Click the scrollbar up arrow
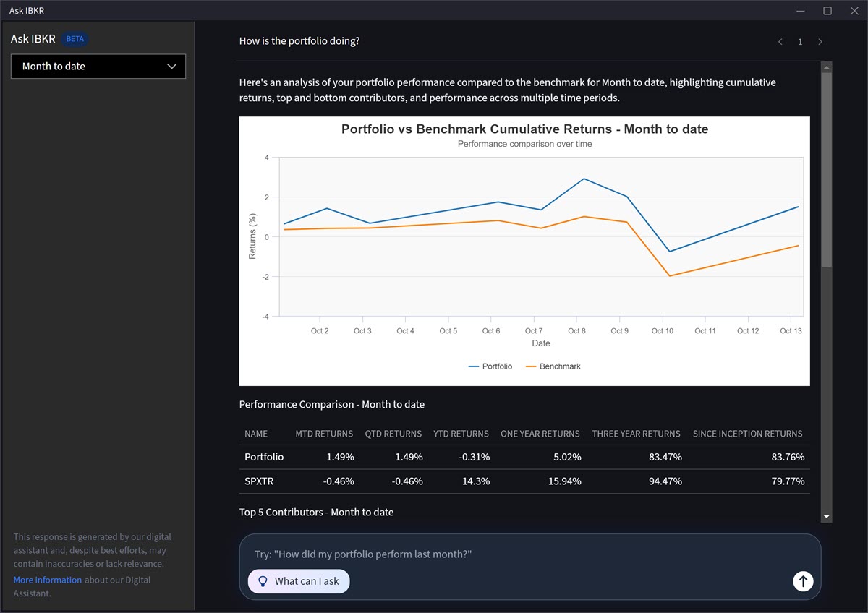 (x=827, y=67)
